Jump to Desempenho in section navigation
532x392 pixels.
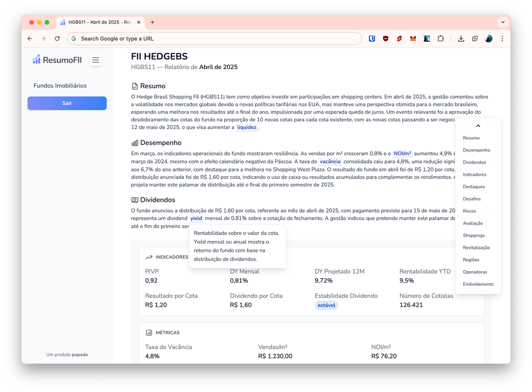pos(477,150)
